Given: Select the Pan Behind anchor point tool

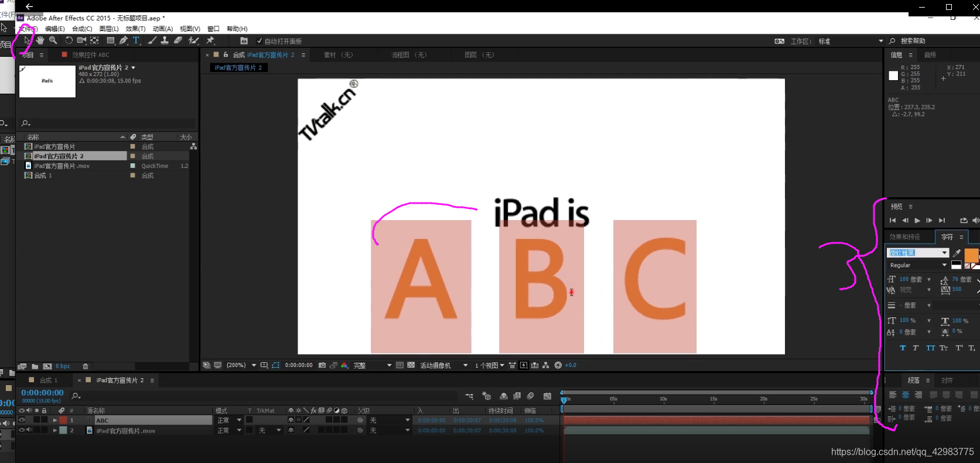Looking at the screenshot, I should point(94,40).
